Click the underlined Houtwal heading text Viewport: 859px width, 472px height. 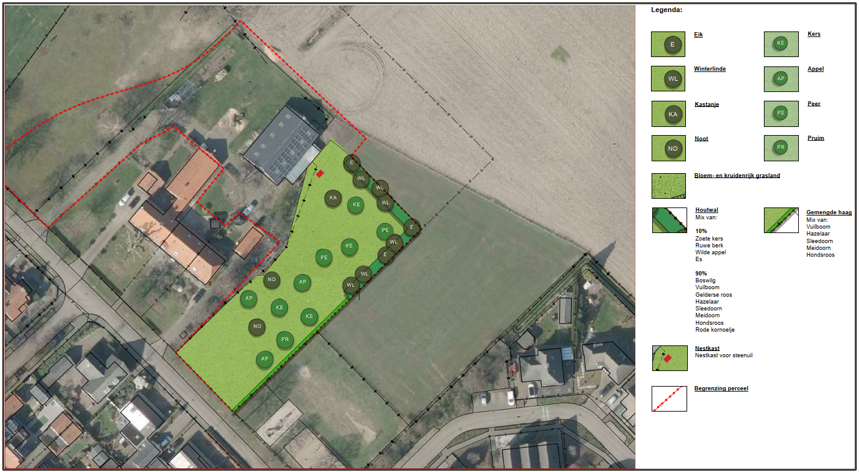706,210
